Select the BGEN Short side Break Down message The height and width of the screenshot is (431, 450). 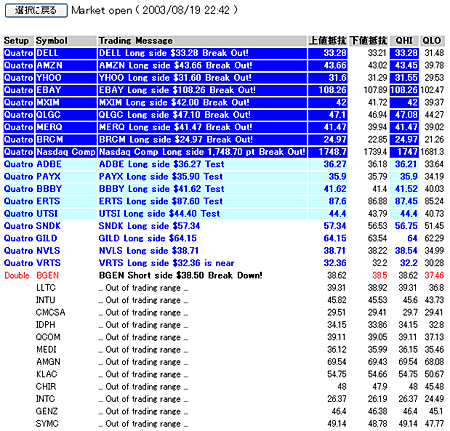point(181,275)
